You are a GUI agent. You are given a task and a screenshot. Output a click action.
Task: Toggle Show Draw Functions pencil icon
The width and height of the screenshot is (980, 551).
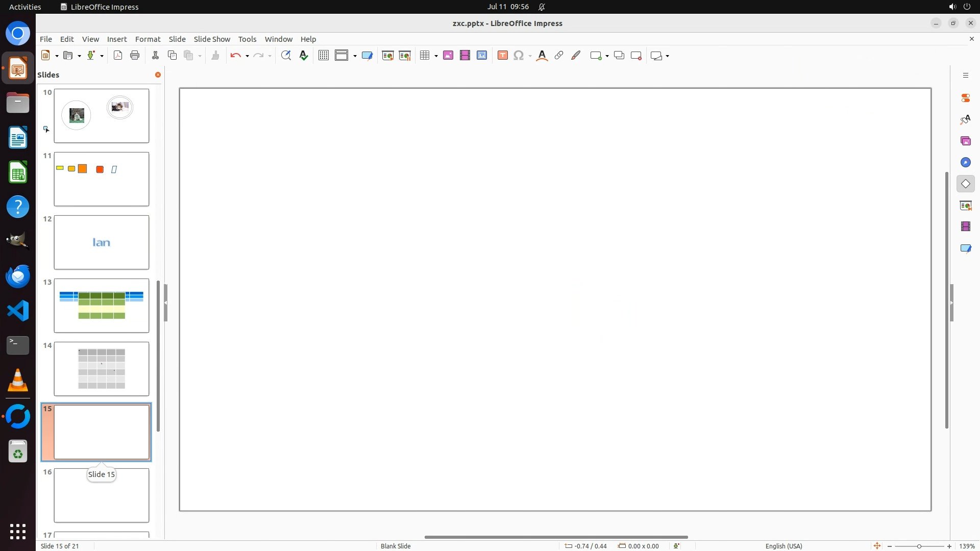[576, 56]
